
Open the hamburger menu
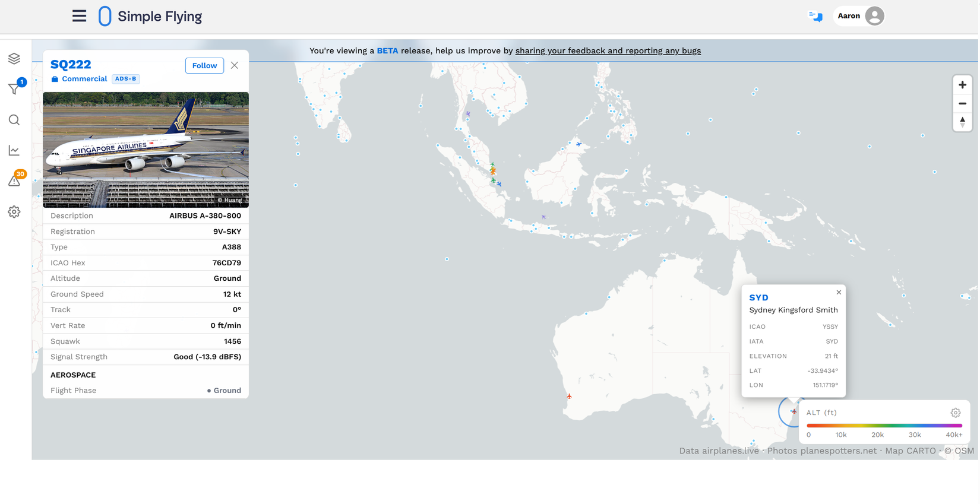79,16
